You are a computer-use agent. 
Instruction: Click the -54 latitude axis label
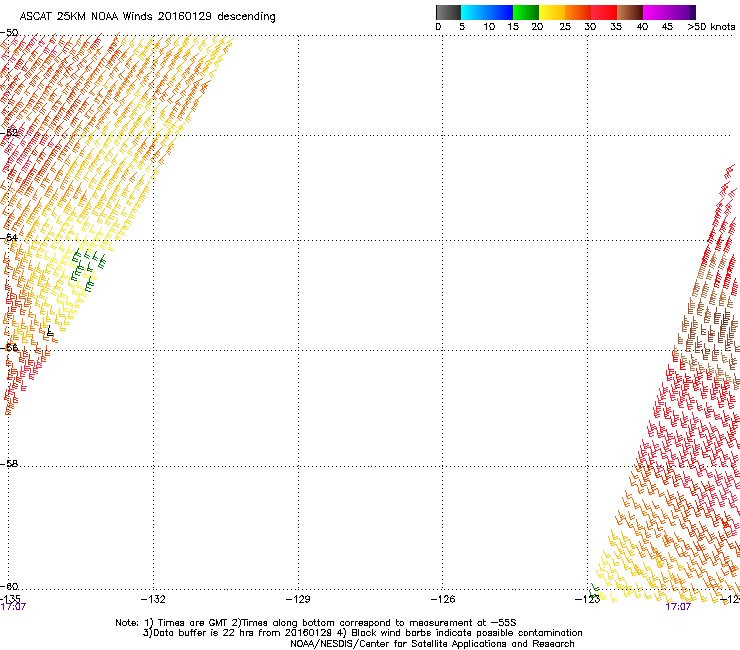pyautogui.click(x=9, y=238)
